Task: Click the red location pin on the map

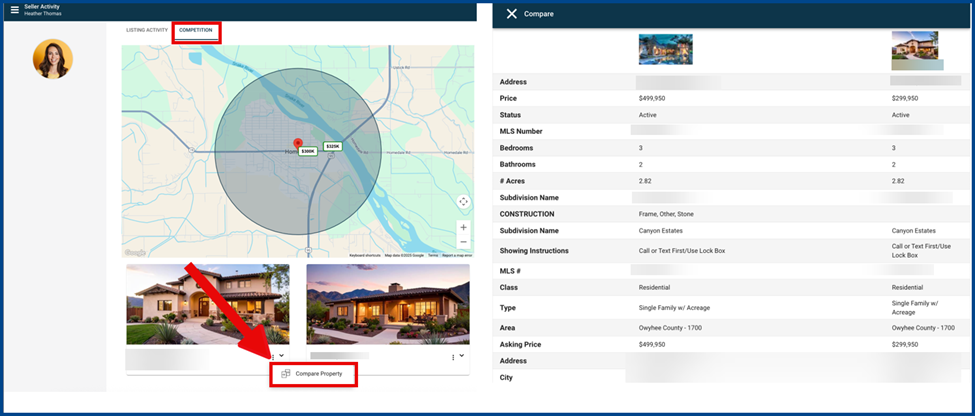Action: tap(297, 144)
